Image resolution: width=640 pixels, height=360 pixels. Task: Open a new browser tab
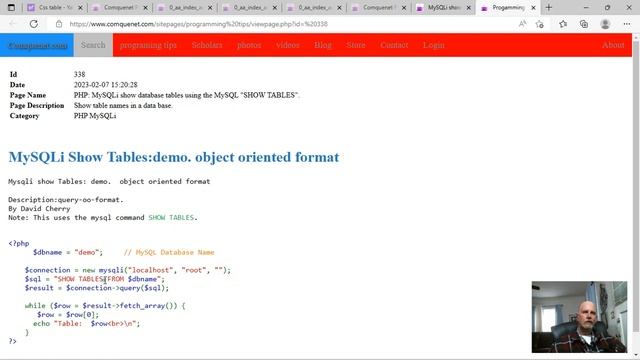(549, 7)
